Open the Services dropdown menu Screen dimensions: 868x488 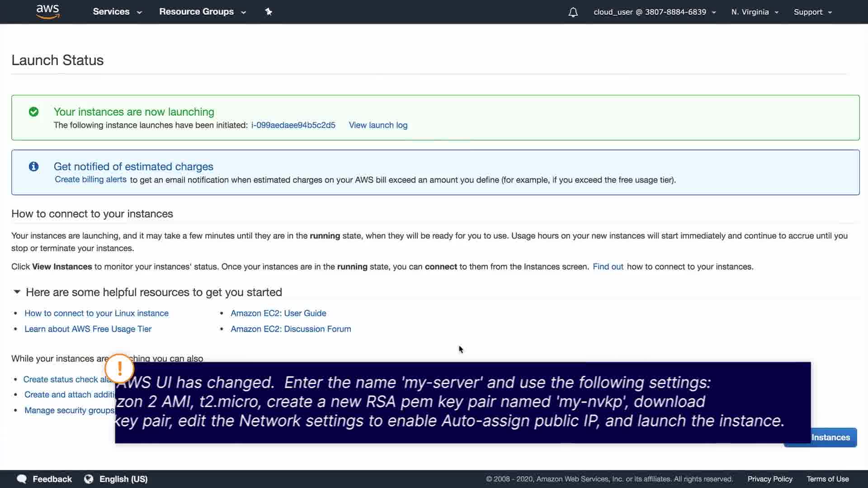(x=117, y=12)
